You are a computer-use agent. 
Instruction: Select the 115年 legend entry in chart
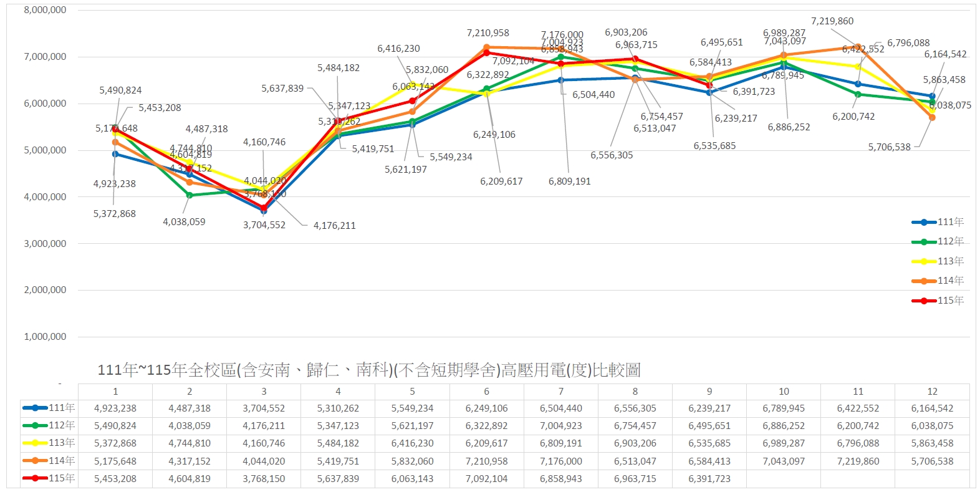coord(938,301)
